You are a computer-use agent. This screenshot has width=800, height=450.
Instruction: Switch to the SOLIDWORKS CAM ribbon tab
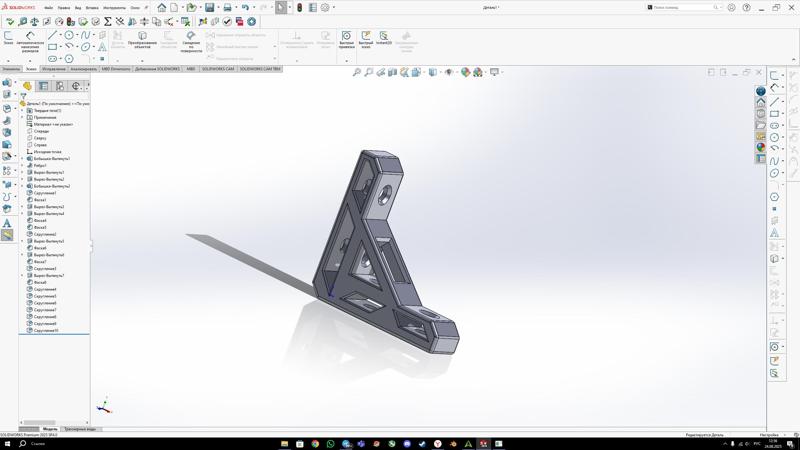point(218,68)
